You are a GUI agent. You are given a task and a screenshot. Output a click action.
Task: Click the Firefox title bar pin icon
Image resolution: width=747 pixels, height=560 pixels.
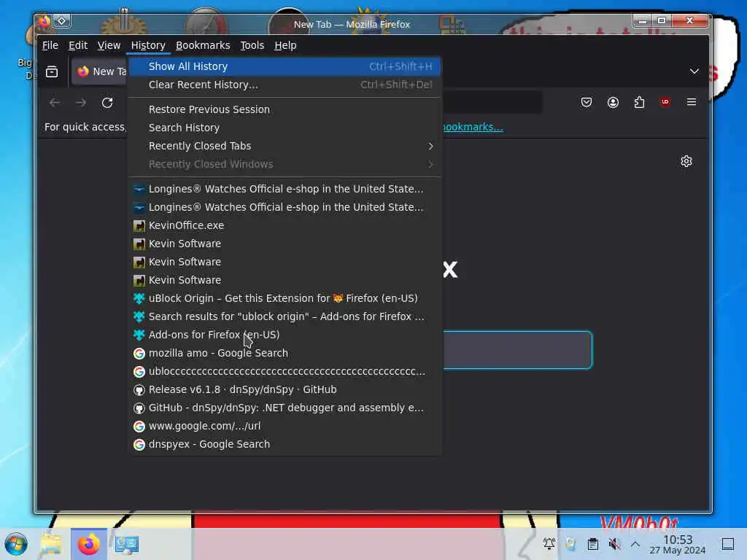click(61, 21)
